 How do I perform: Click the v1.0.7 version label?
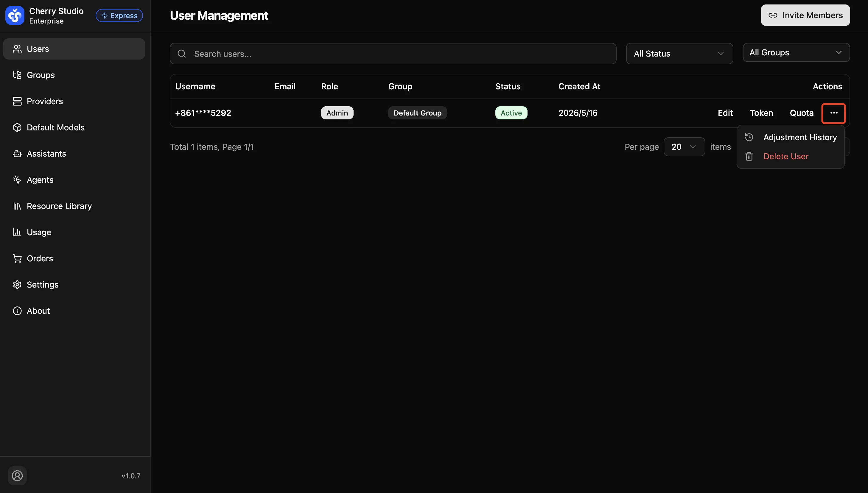tap(131, 476)
